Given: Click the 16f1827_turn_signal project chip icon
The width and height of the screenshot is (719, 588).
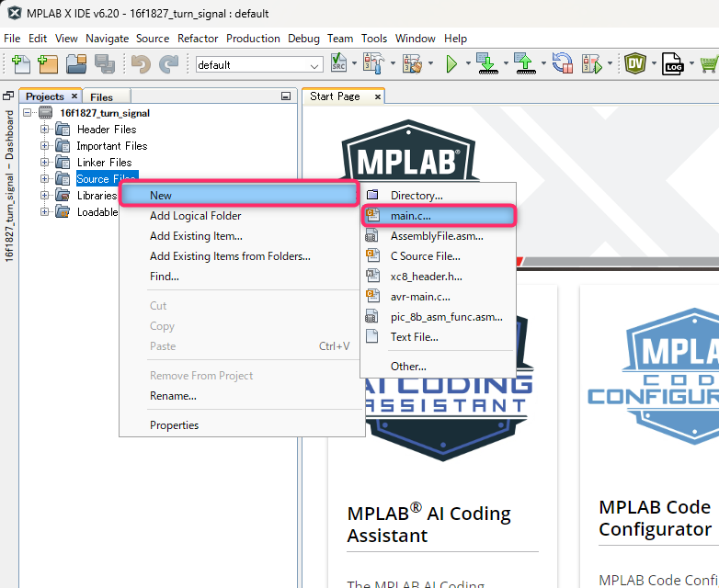Looking at the screenshot, I should tap(45, 113).
